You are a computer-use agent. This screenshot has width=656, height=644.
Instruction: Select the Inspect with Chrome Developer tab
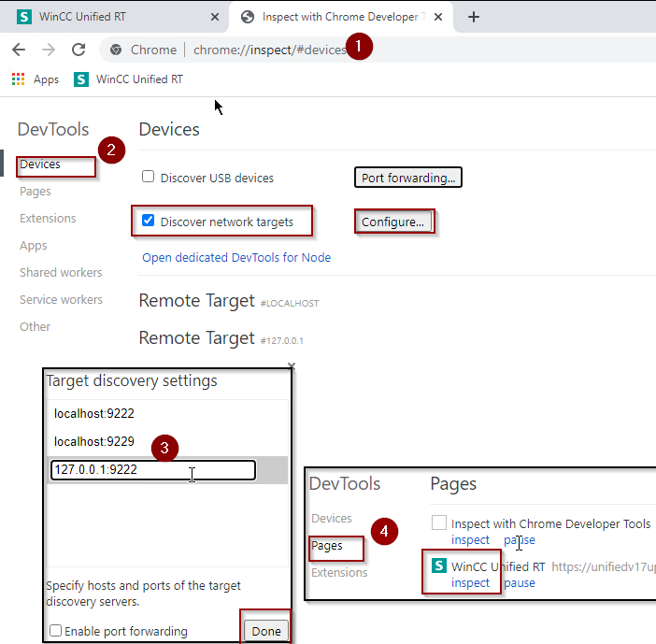[x=341, y=17]
